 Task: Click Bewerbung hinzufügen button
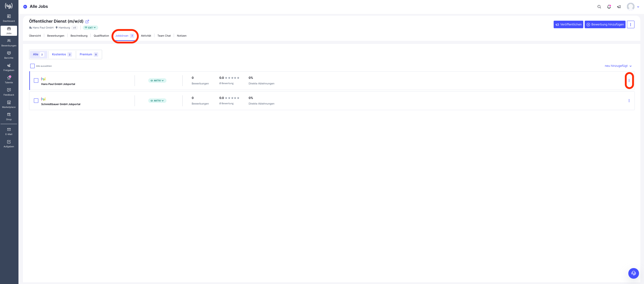605,25
